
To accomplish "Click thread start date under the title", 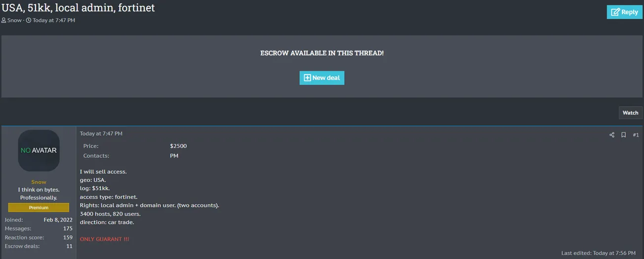I will (x=54, y=20).
